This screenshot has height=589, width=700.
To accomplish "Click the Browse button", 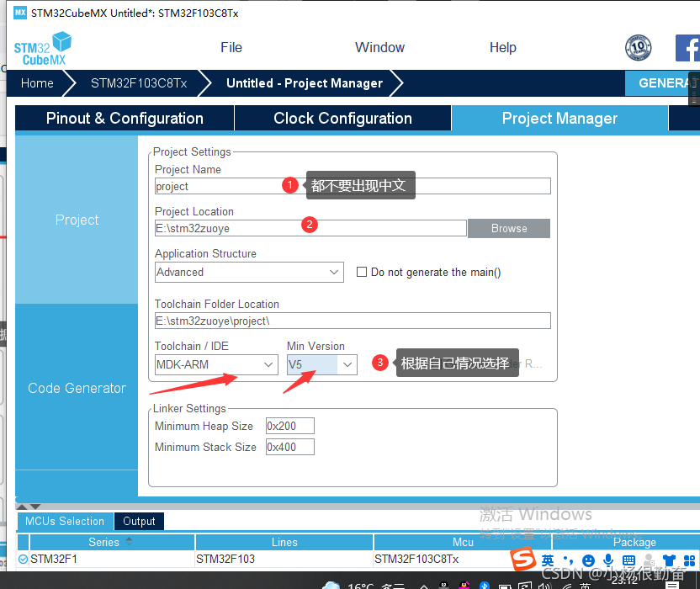I will pyautogui.click(x=509, y=228).
